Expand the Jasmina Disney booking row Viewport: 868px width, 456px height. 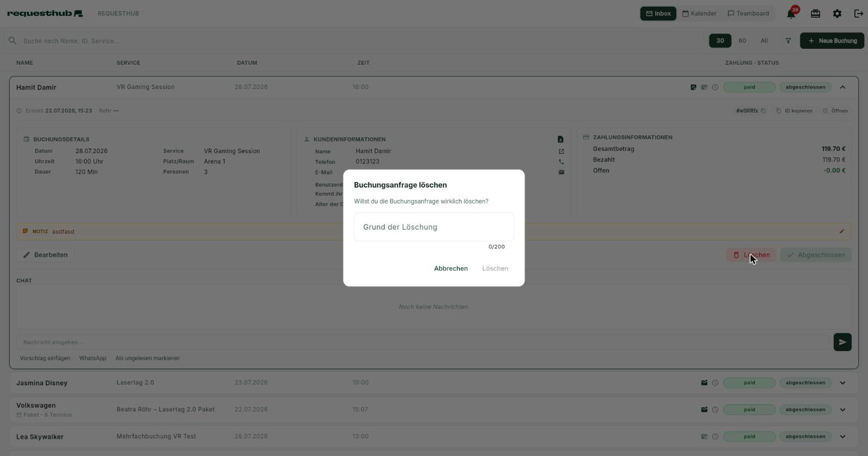(842, 383)
